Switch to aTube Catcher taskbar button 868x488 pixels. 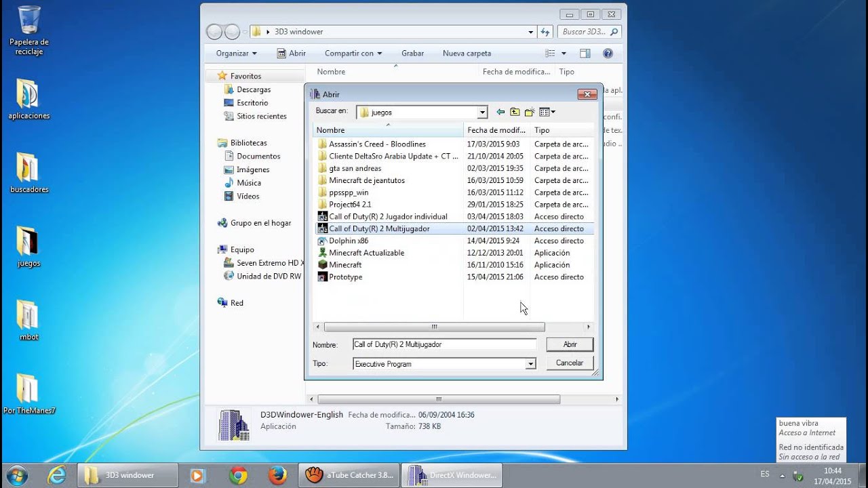pyautogui.click(x=349, y=475)
